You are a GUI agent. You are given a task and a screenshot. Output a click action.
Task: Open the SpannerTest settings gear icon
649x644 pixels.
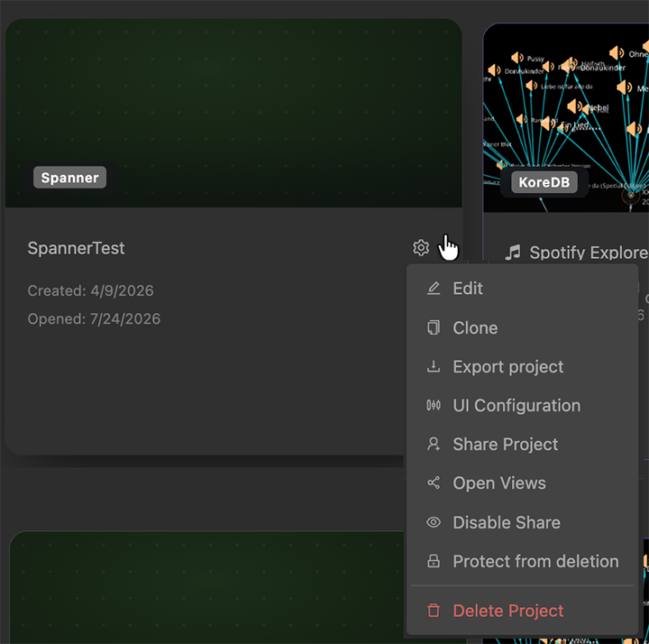coord(421,248)
